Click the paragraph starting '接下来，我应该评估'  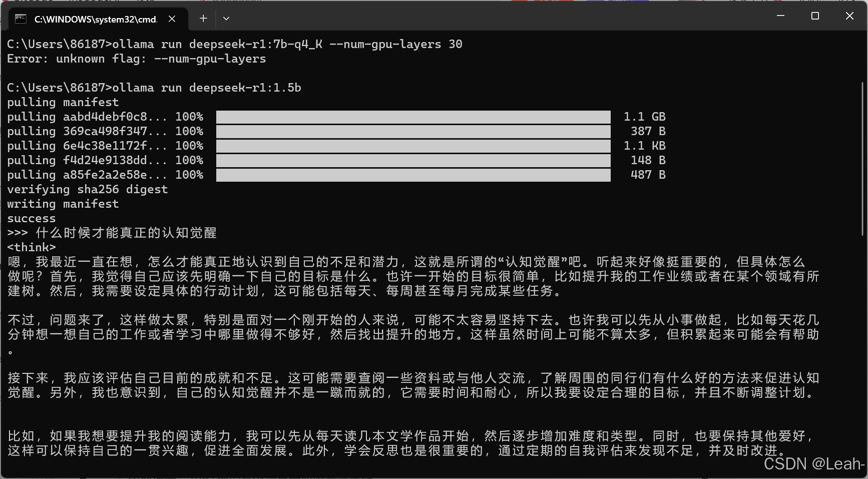coord(413,385)
